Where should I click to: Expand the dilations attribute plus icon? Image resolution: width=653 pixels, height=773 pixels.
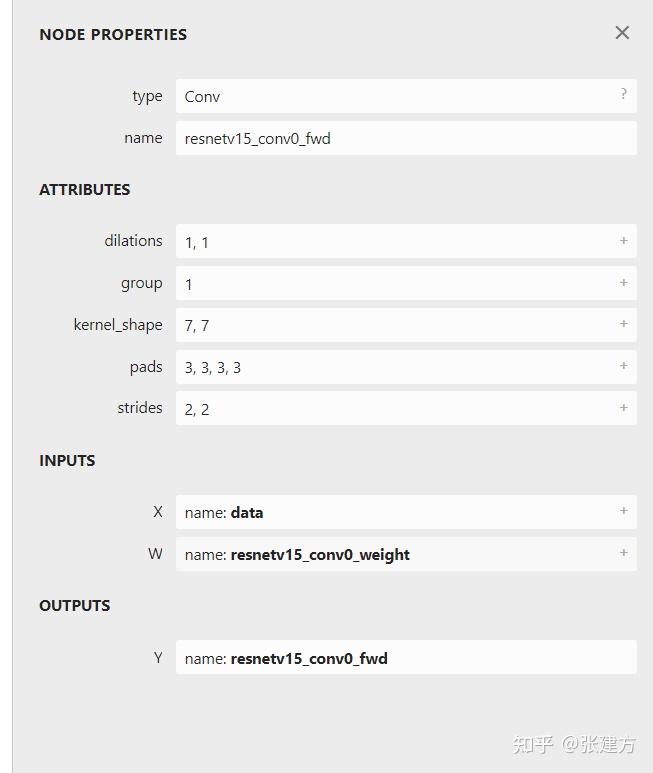click(623, 241)
